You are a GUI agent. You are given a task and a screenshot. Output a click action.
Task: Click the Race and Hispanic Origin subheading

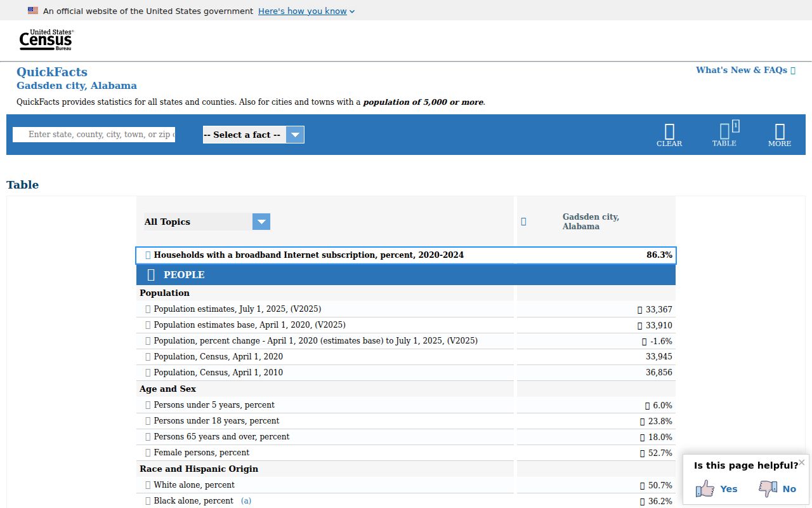[199, 469]
